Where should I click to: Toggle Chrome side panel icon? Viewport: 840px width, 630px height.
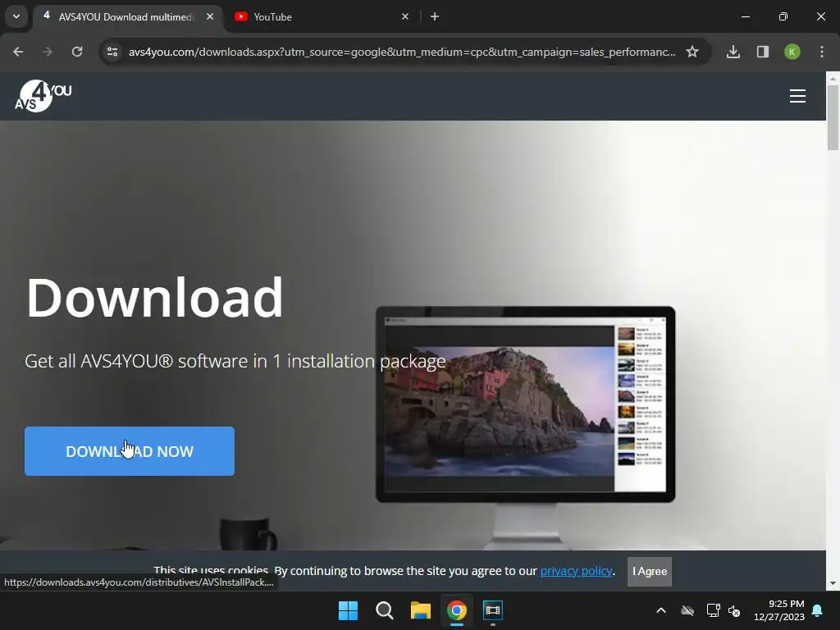tap(763, 52)
